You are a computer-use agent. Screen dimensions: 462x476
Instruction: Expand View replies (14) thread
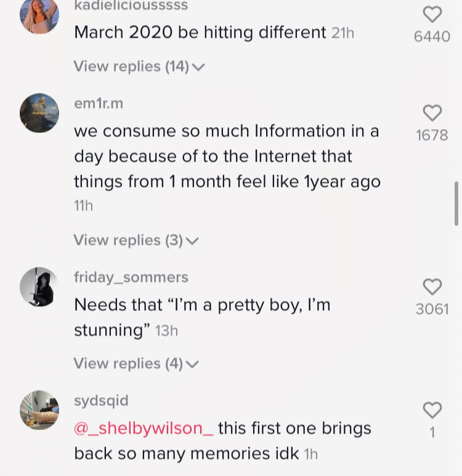point(139,67)
